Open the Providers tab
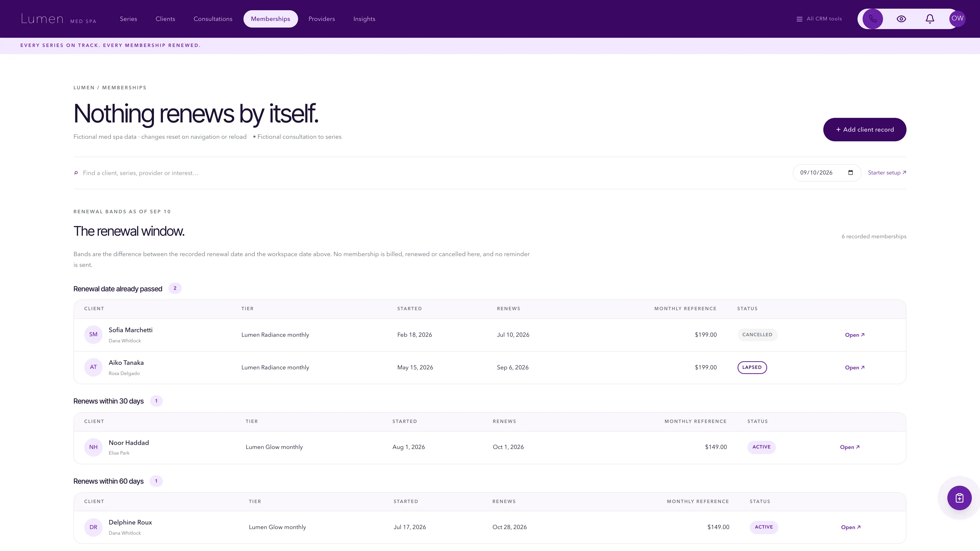 point(322,19)
